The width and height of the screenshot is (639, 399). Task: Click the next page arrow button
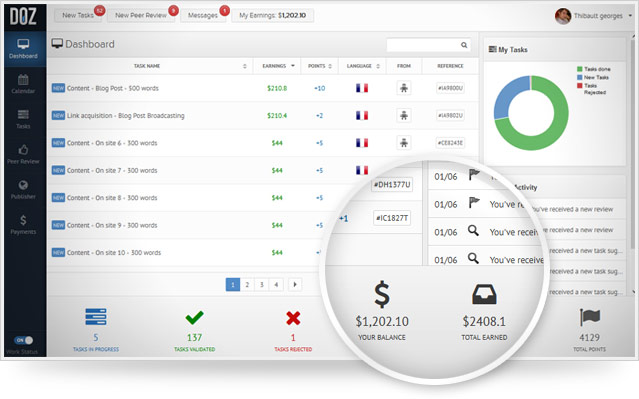click(295, 284)
